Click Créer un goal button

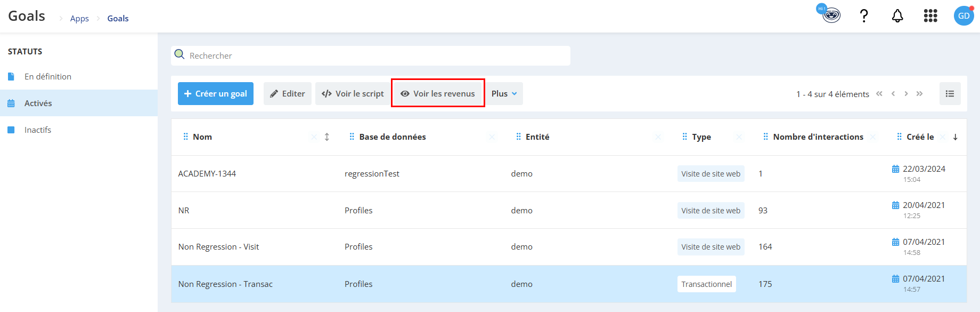click(216, 93)
